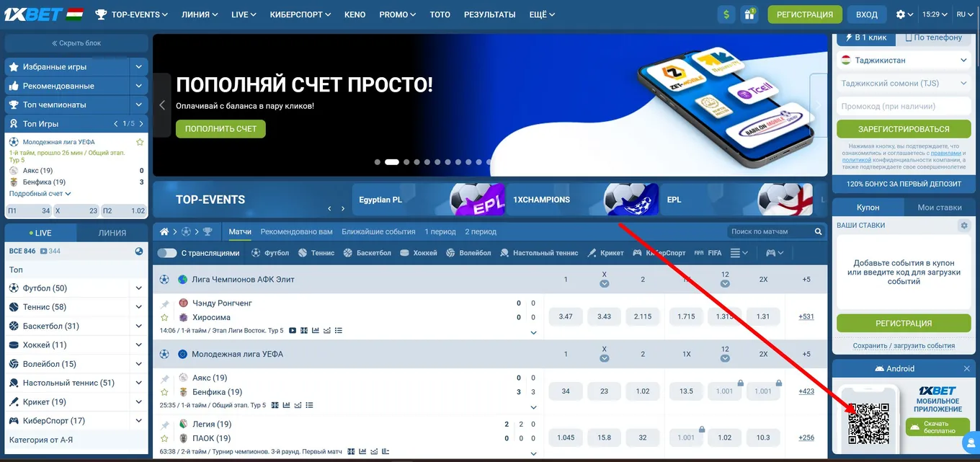The height and width of the screenshot is (462, 980).
Task: Open the dollar payments icon
Action: tap(727, 14)
